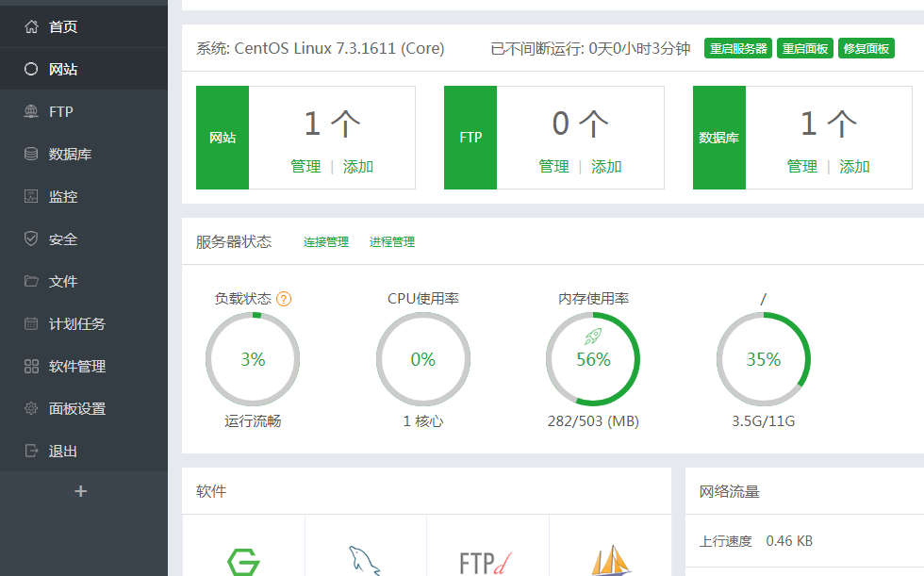
Task: Click the FTP globe icon in sidebar
Action: [x=31, y=111]
